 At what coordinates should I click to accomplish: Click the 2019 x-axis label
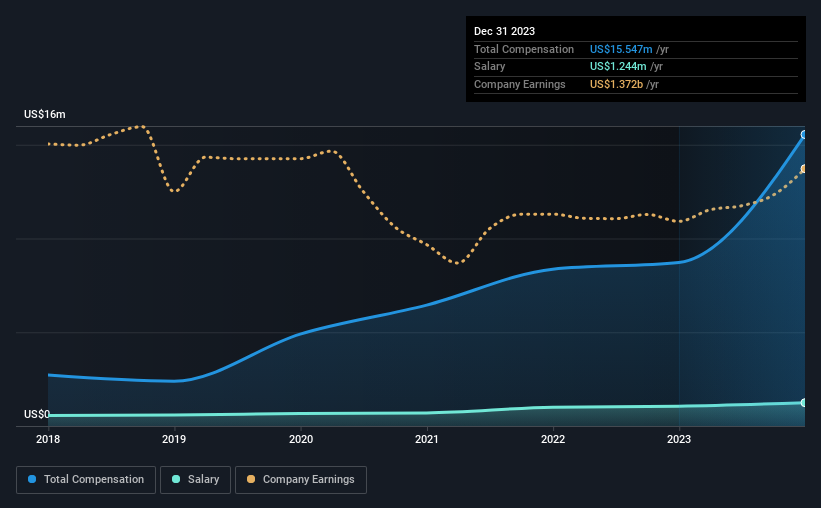click(174, 439)
